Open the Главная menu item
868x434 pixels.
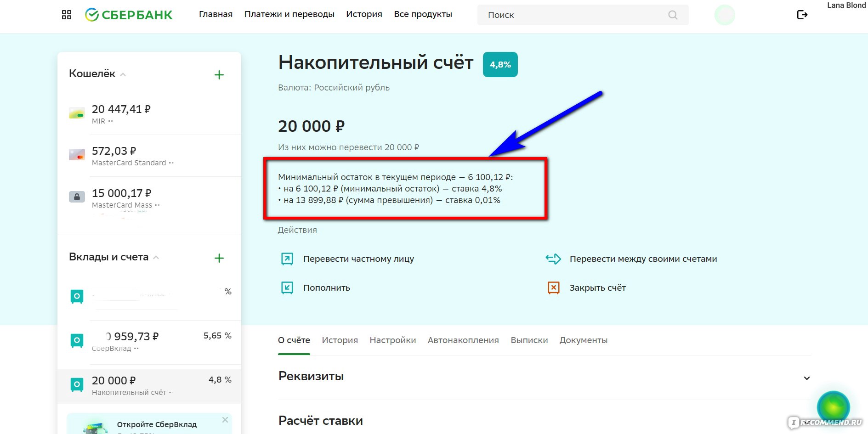pos(216,14)
